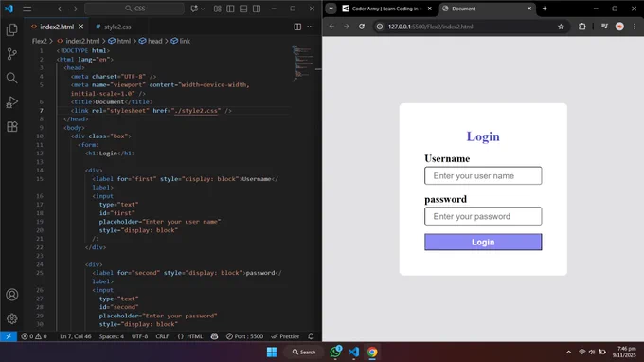Open the Search view in activity bar

[12, 78]
